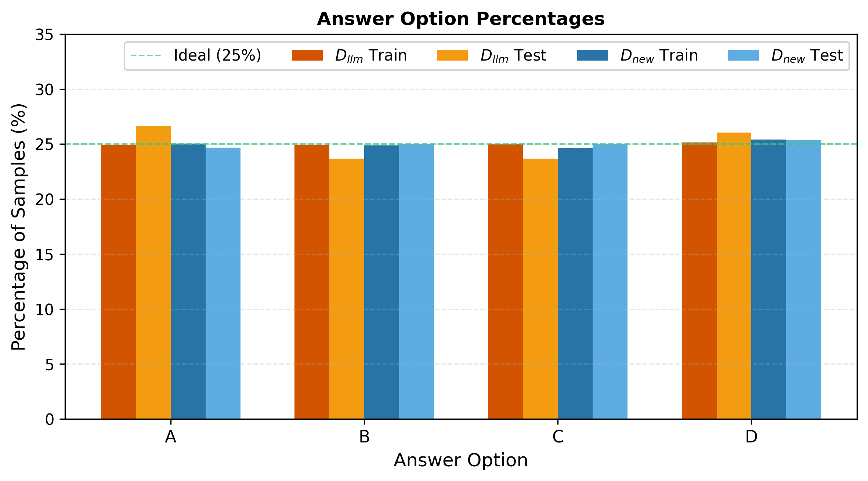Click the y-axis tick label 30

44,90
